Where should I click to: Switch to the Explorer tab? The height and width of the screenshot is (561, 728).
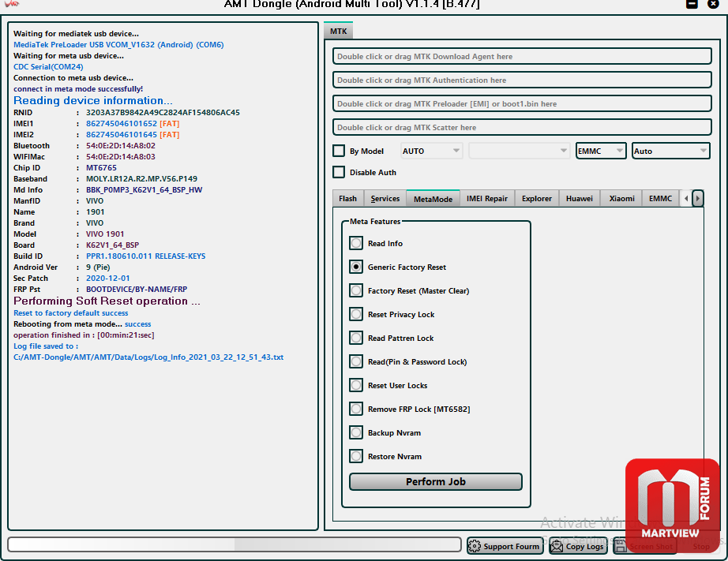537,199
